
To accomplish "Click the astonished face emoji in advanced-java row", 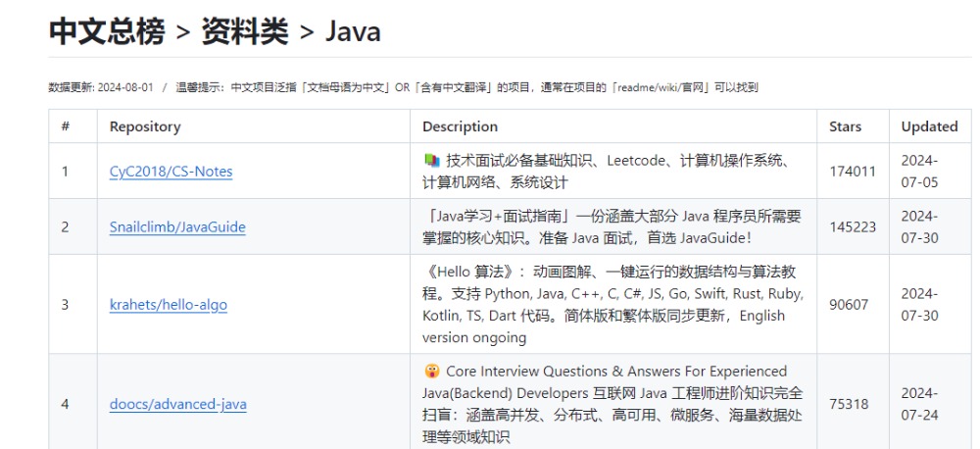I will click(x=431, y=372).
